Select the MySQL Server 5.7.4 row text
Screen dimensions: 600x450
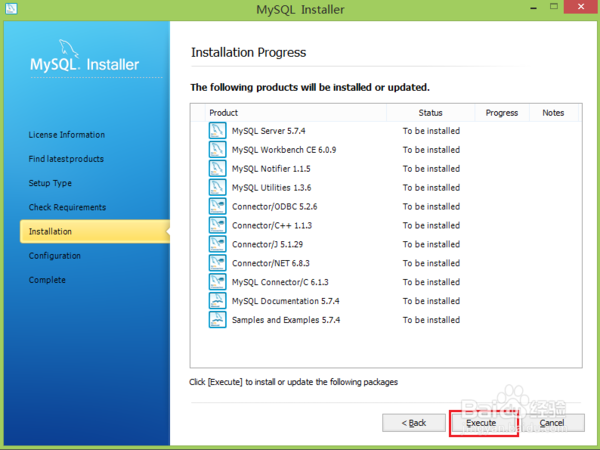(x=268, y=131)
